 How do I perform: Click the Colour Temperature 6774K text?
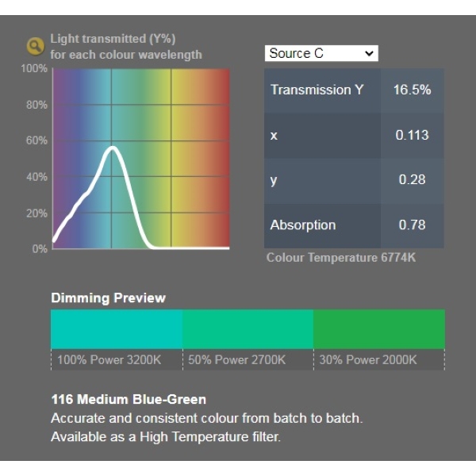click(x=341, y=258)
